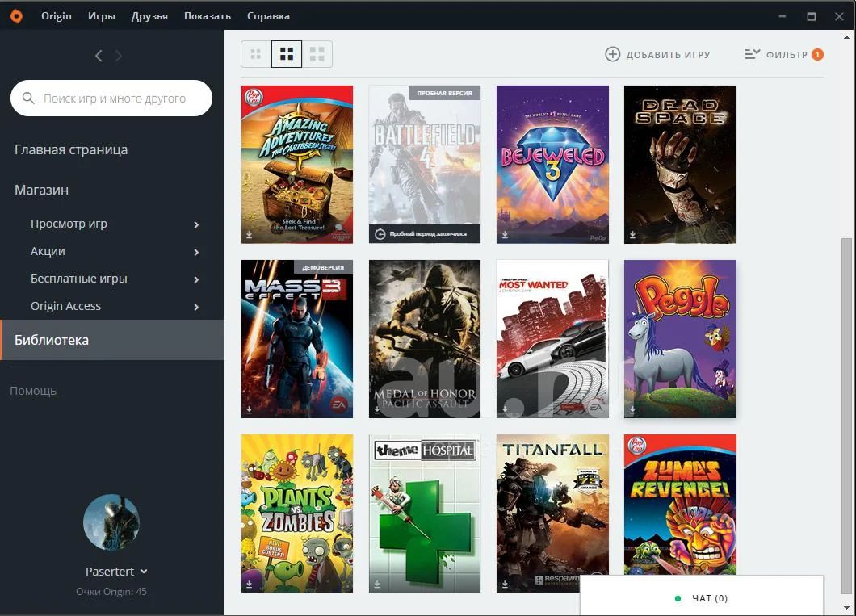Click the Просмотр игр label
The height and width of the screenshot is (616, 856).
pyautogui.click(x=69, y=224)
